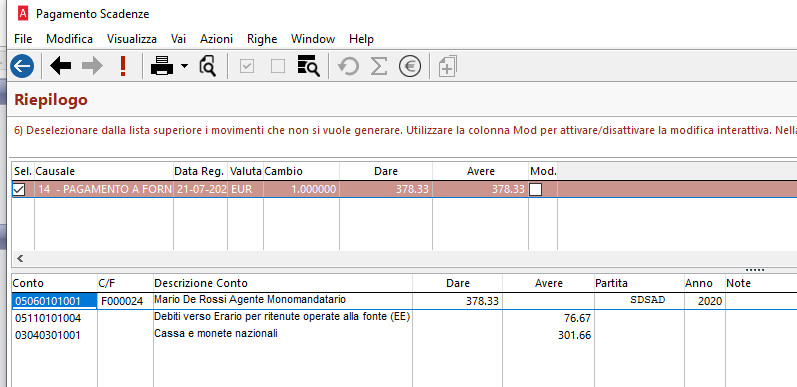
Task: Click the Mod. column header
Action: [x=543, y=171]
